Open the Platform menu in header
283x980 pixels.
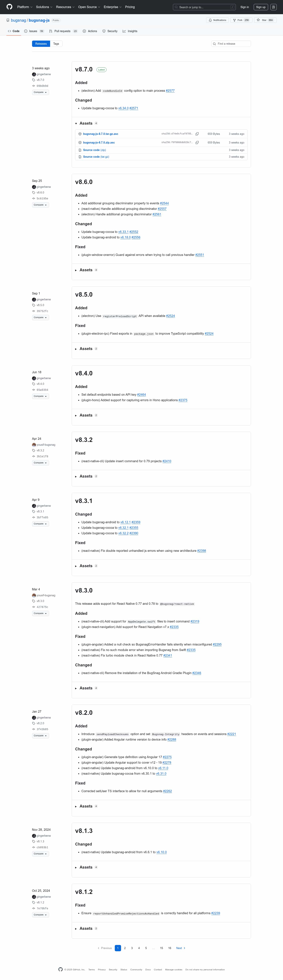point(25,7)
